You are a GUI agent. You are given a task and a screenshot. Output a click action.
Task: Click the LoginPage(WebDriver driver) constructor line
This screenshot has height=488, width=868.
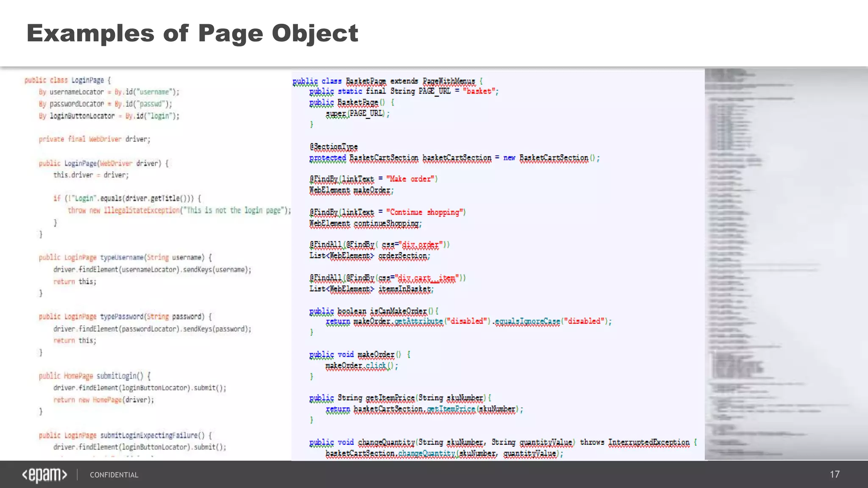104,163
